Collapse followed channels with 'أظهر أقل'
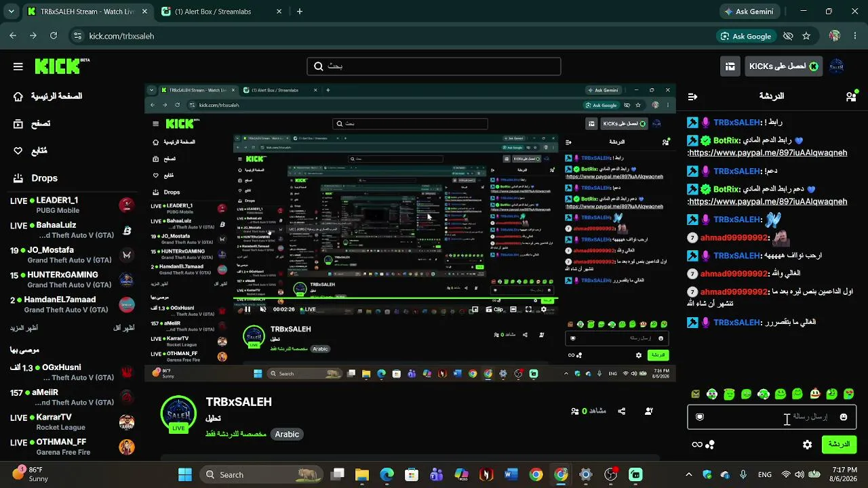868x488 pixels. coord(123,328)
